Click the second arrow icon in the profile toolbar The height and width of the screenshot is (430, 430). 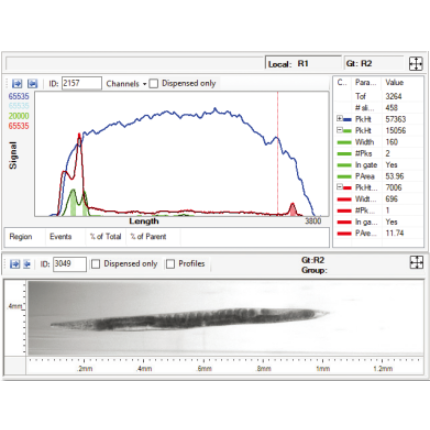coord(32,83)
